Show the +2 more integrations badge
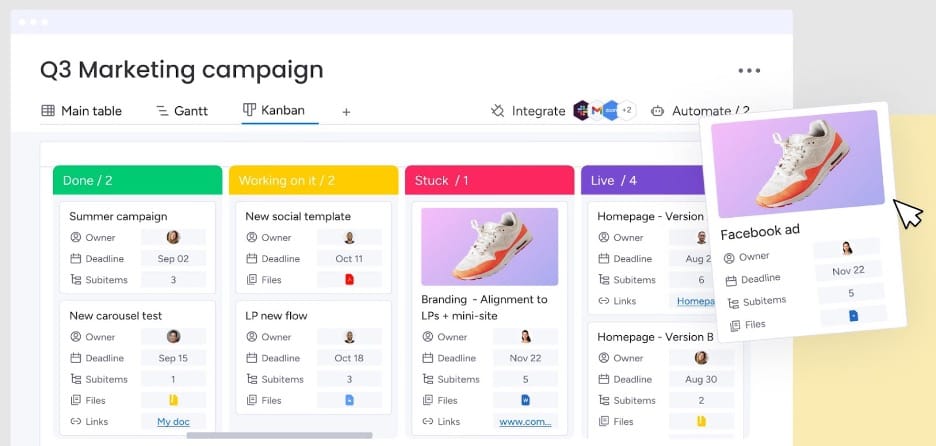The width and height of the screenshot is (936, 446). [x=626, y=110]
